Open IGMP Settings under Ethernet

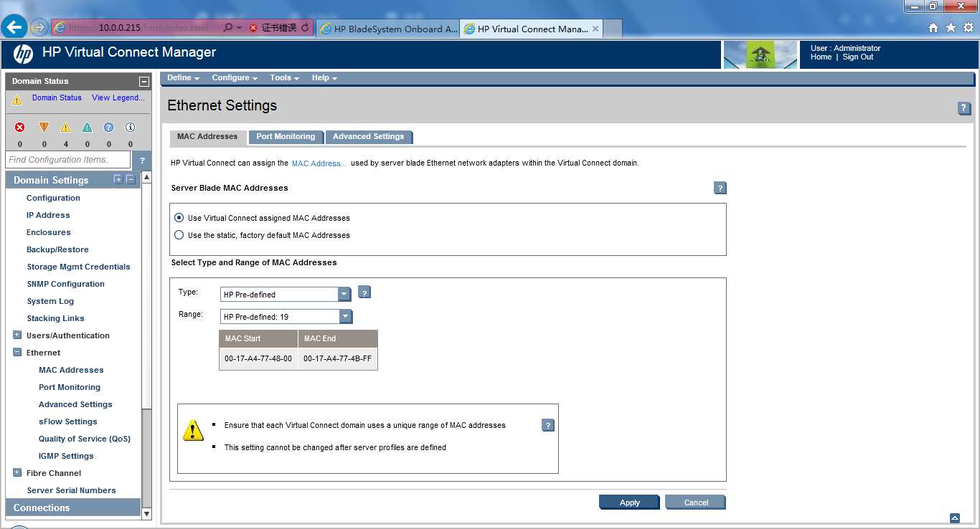coord(66,456)
